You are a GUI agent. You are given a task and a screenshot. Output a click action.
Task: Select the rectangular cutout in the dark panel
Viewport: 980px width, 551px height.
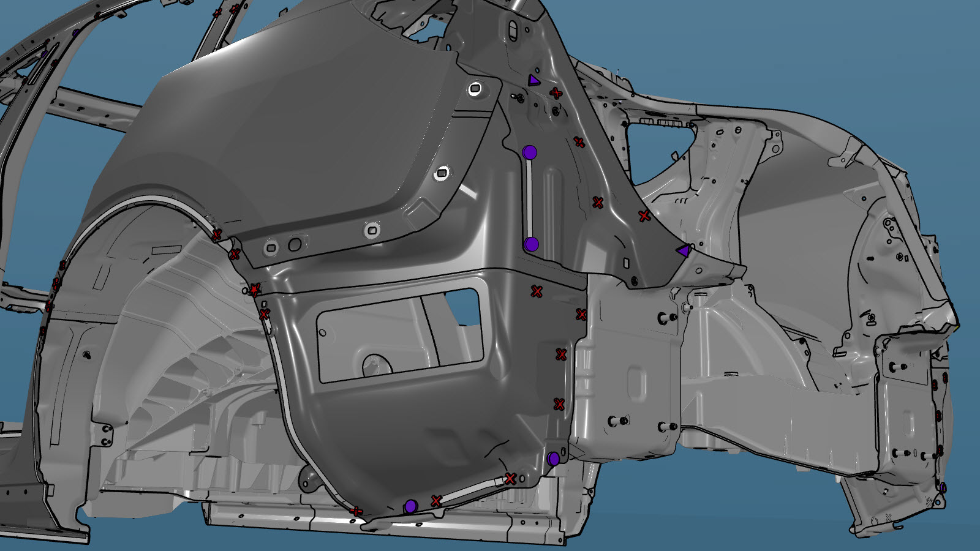click(x=398, y=335)
